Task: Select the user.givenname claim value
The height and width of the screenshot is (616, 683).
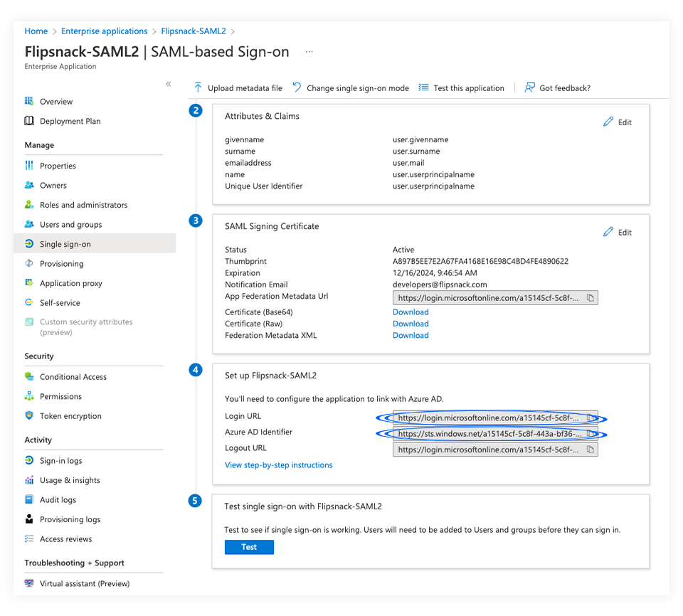Action: [420, 139]
